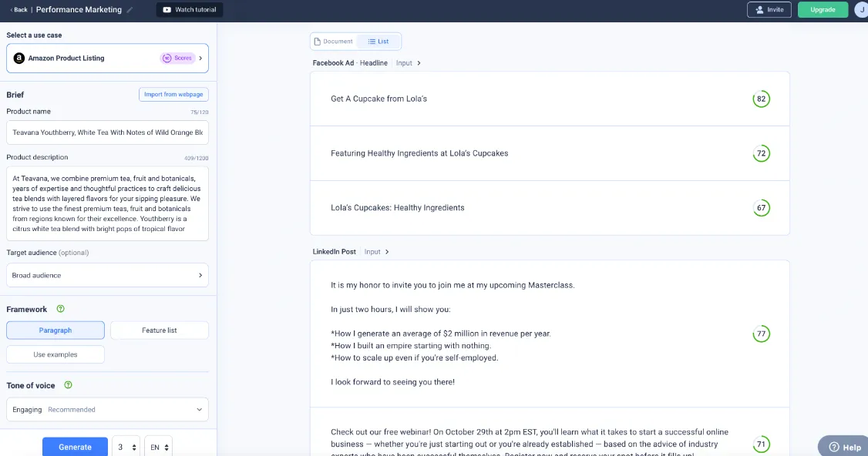Click the Performance Marketing project title
868x456 pixels.
point(79,9)
